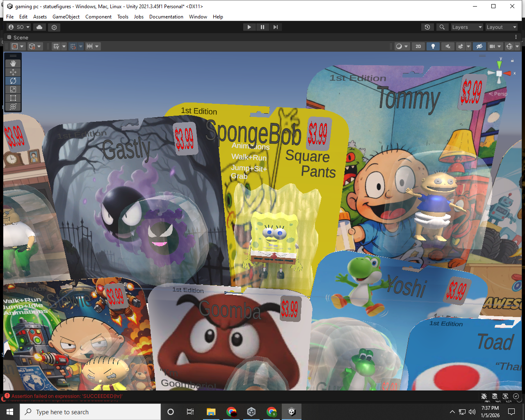Expand the grid visibility options arrow

(x=64, y=46)
